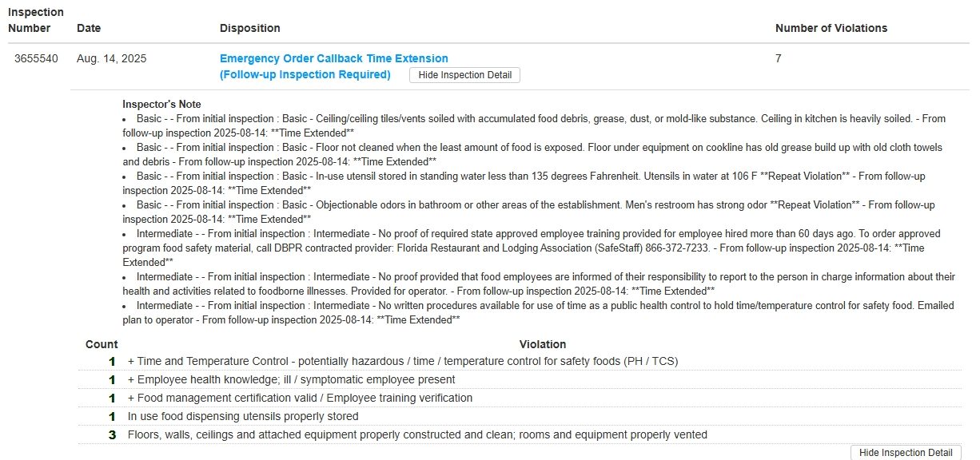Click the count 3 beside Floors violation
Image resolution: width=980 pixels, height=460 pixels.
113,434
